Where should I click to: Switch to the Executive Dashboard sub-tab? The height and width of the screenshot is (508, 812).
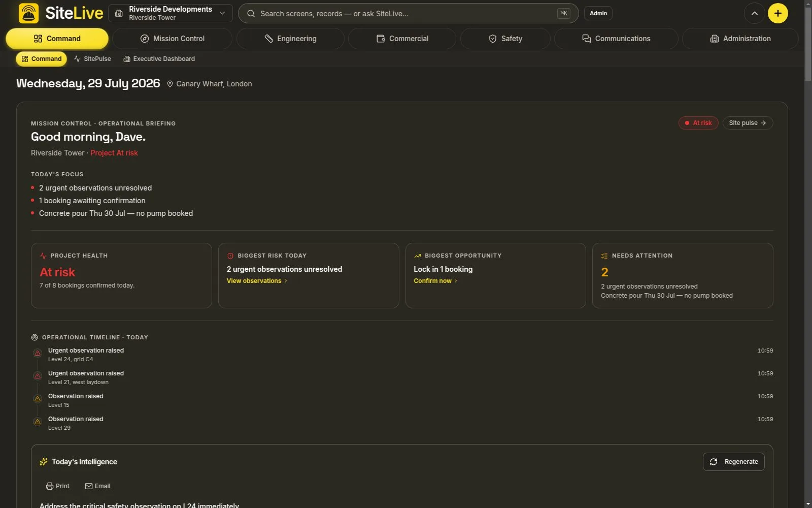click(x=159, y=59)
